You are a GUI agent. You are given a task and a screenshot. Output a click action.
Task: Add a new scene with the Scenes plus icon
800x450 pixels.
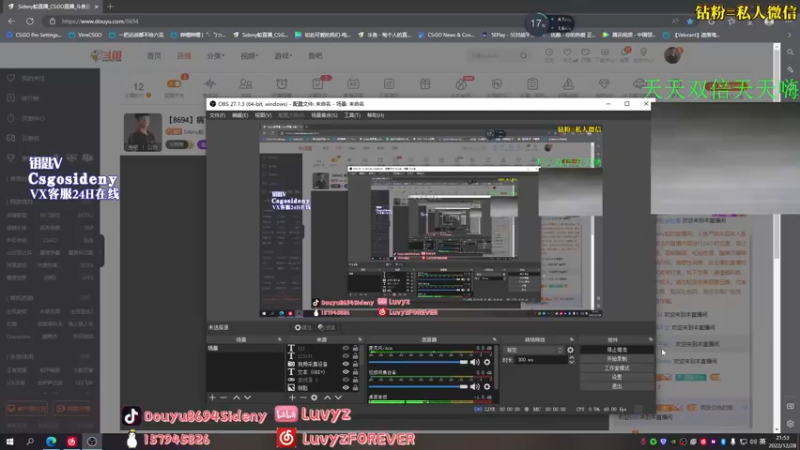tap(212, 397)
